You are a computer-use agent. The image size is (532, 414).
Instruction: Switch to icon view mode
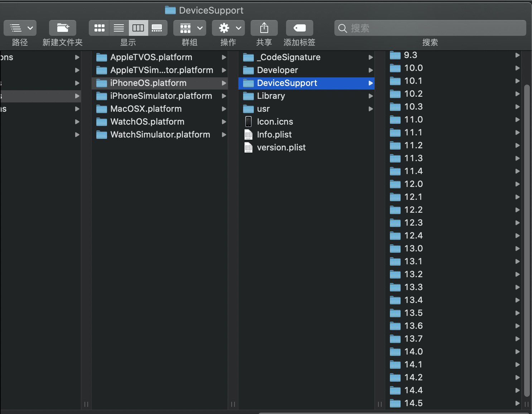(99, 28)
